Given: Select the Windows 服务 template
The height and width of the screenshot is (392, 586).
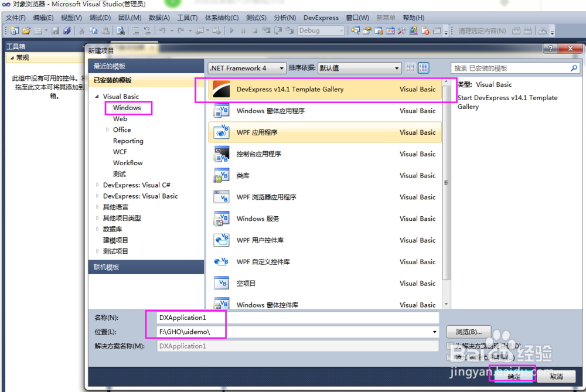Looking at the screenshot, I should [x=325, y=219].
